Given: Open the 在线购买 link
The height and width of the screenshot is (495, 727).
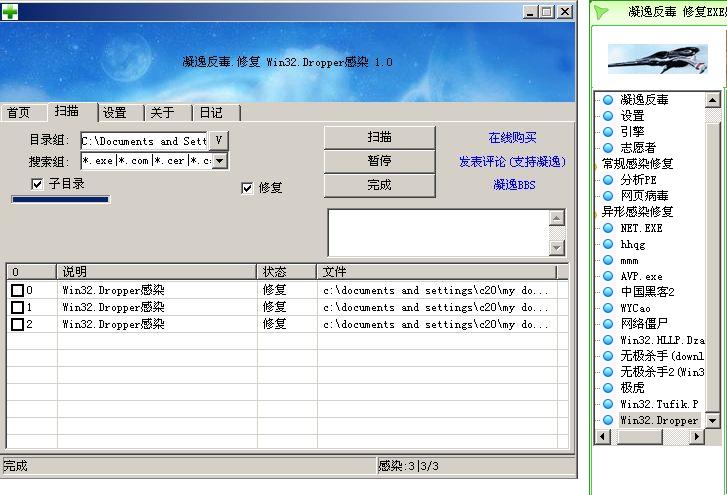Looking at the screenshot, I should tap(512, 138).
